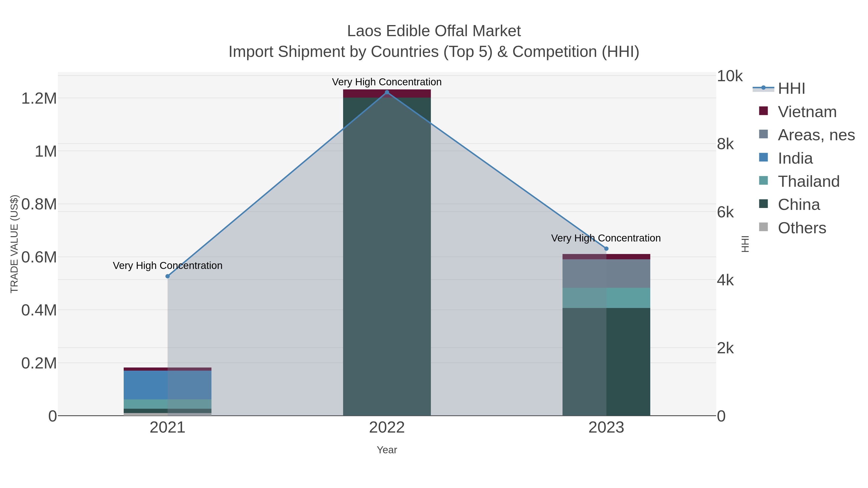Toggle the Others legend entry
This screenshot has width=868, height=488.
pos(792,228)
